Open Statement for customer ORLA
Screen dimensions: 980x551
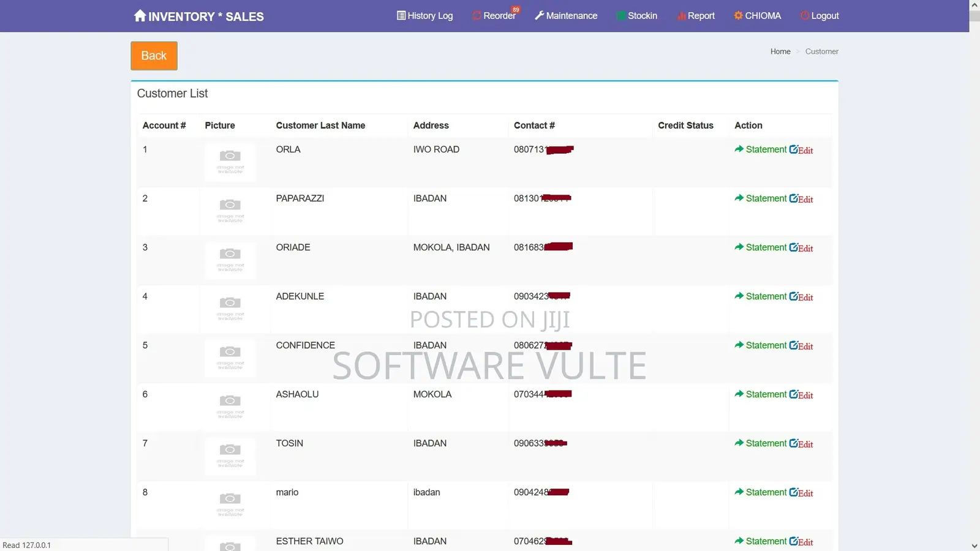pyautogui.click(x=761, y=149)
